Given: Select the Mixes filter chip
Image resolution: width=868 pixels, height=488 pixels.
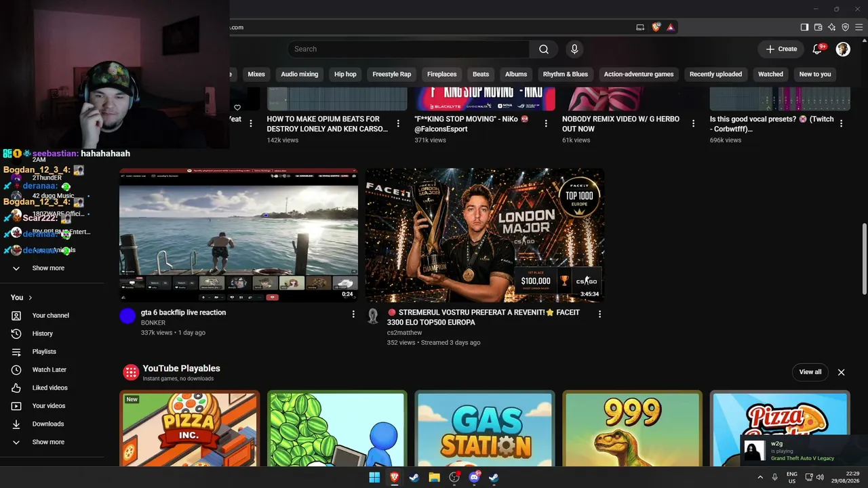Looking at the screenshot, I should point(256,74).
